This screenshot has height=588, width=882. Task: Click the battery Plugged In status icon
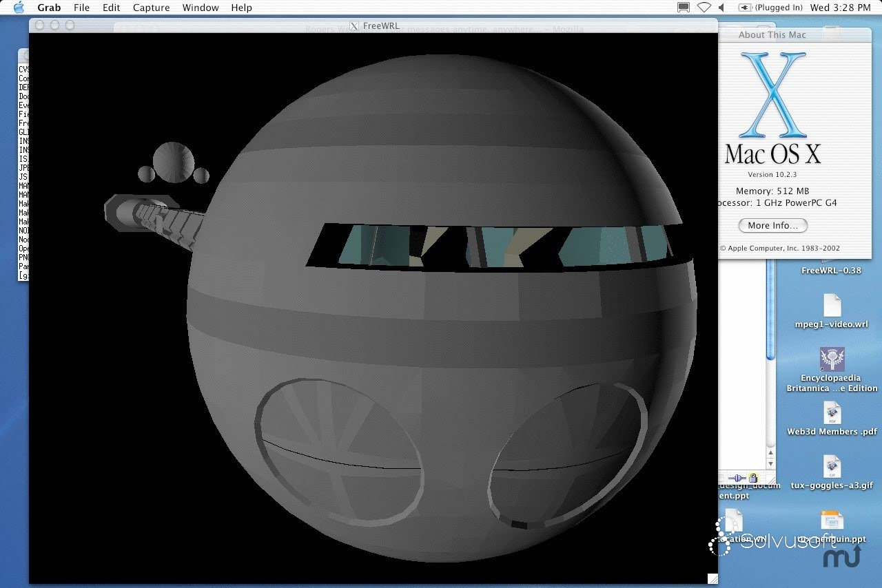point(770,8)
